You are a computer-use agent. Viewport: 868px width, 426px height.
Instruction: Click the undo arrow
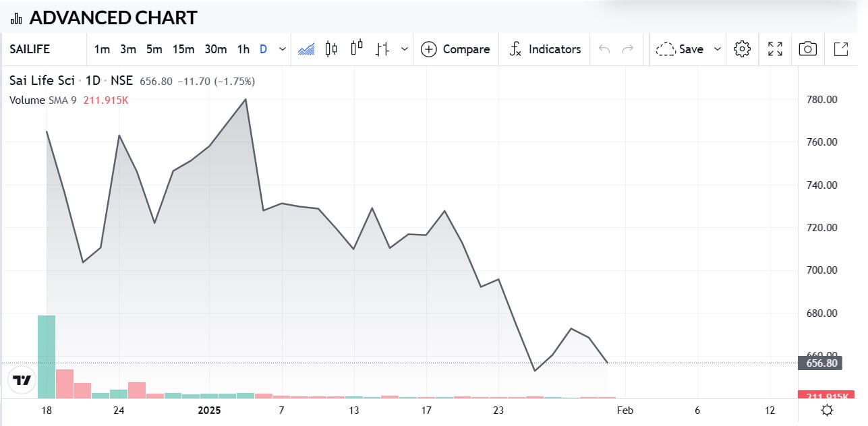(x=604, y=49)
